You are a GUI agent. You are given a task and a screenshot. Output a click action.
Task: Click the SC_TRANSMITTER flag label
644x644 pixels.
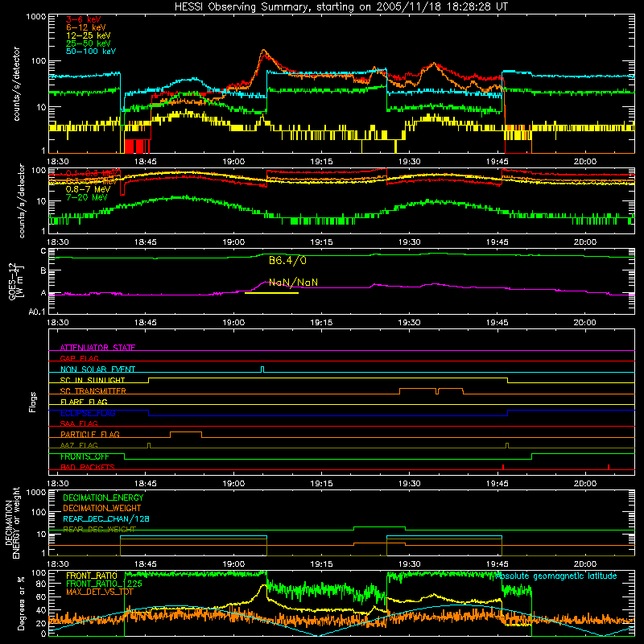(93, 390)
